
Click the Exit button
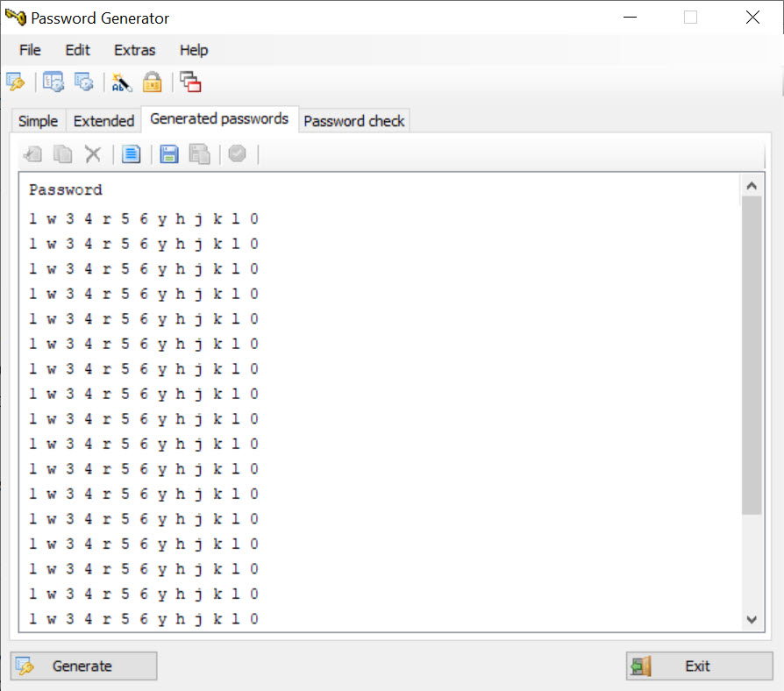click(699, 666)
